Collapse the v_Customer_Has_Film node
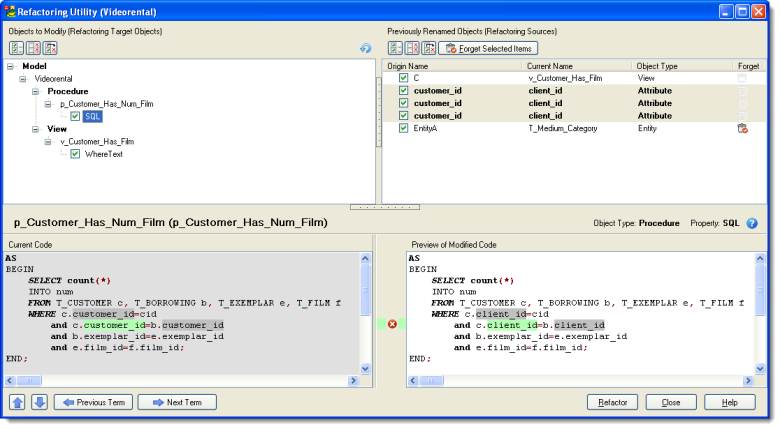The height and width of the screenshot is (429, 780). 48,142
